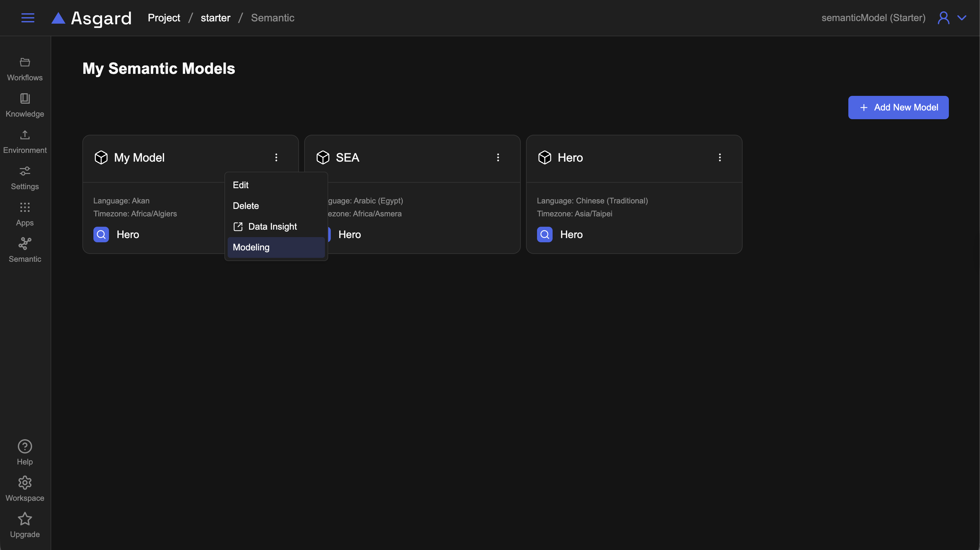Open the SEA card's three-dot menu
This screenshot has width=980, height=550.
click(x=498, y=157)
